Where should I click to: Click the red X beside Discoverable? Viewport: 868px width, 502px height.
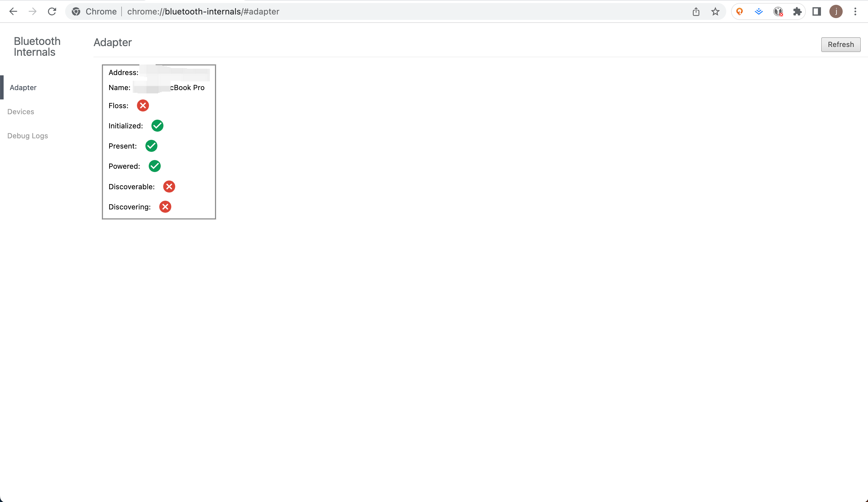click(169, 187)
